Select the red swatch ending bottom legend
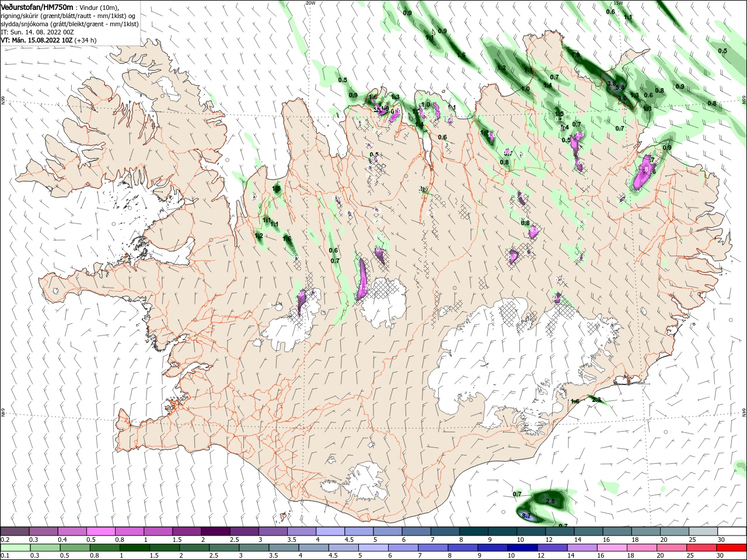The height and width of the screenshot is (560, 747). point(732,548)
